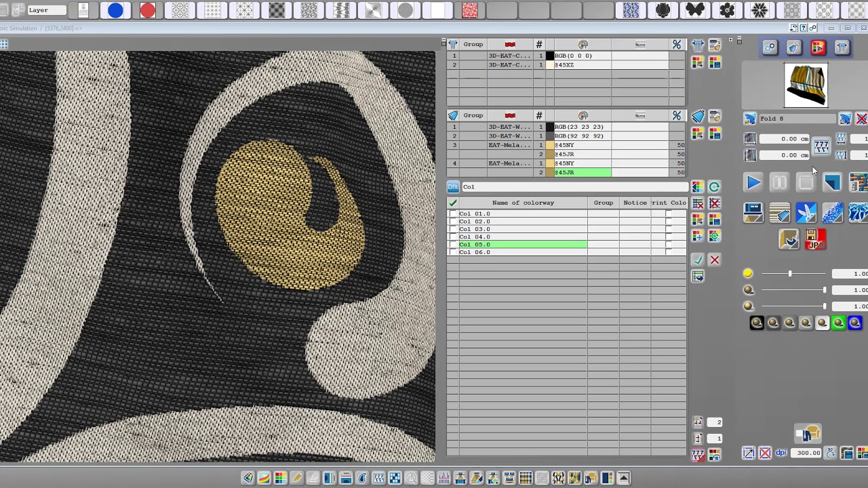The height and width of the screenshot is (488, 868).
Task: Select the blue circle weave tool in top toolbar
Action: click(115, 9)
